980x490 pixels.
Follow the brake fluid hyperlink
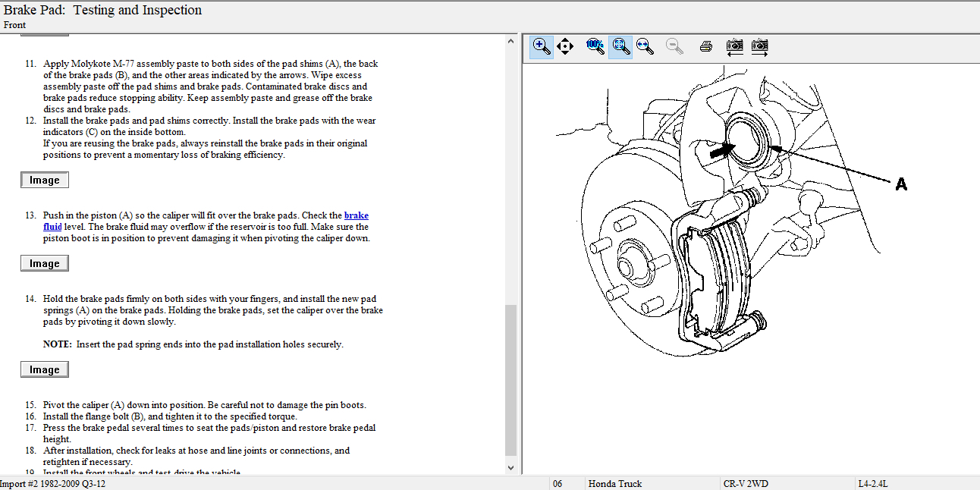pos(356,215)
